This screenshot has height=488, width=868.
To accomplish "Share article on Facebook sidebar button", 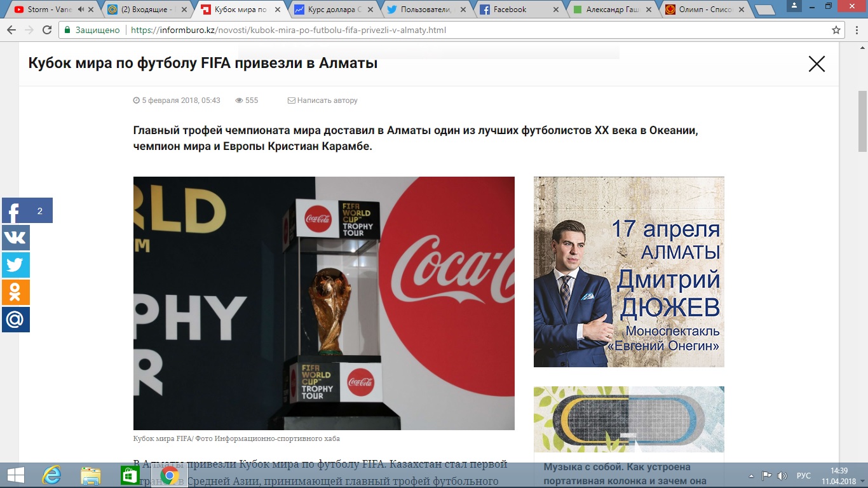I will pyautogui.click(x=27, y=210).
